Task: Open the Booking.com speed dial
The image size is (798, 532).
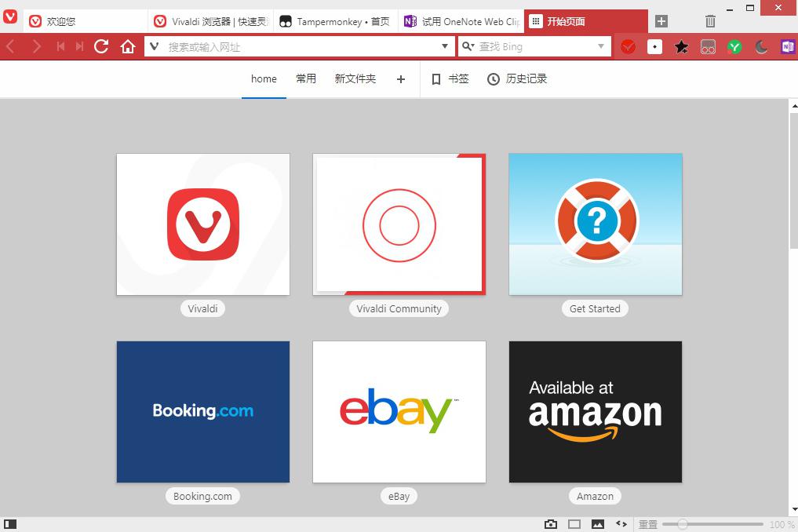Action: (x=203, y=412)
